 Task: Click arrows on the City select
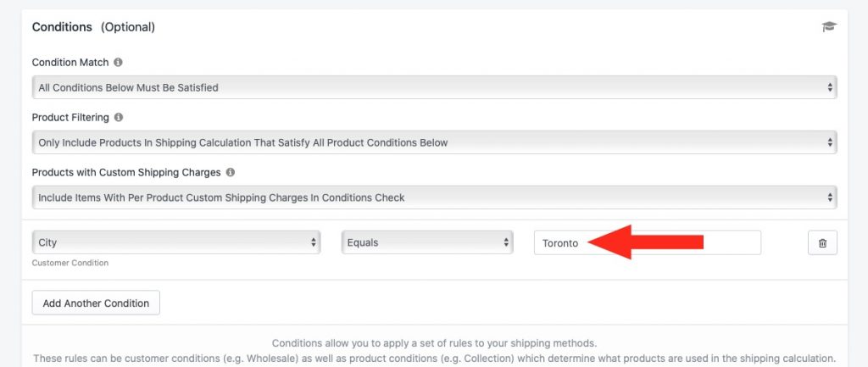coord(314,242)
